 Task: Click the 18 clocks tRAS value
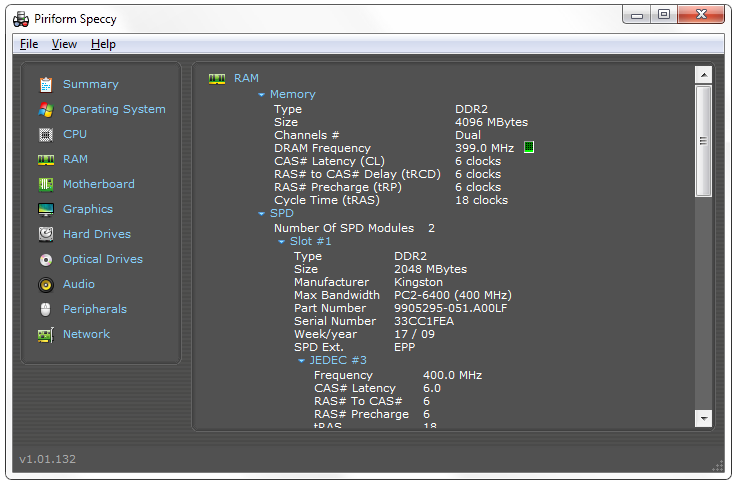click(x=481, y=200)
